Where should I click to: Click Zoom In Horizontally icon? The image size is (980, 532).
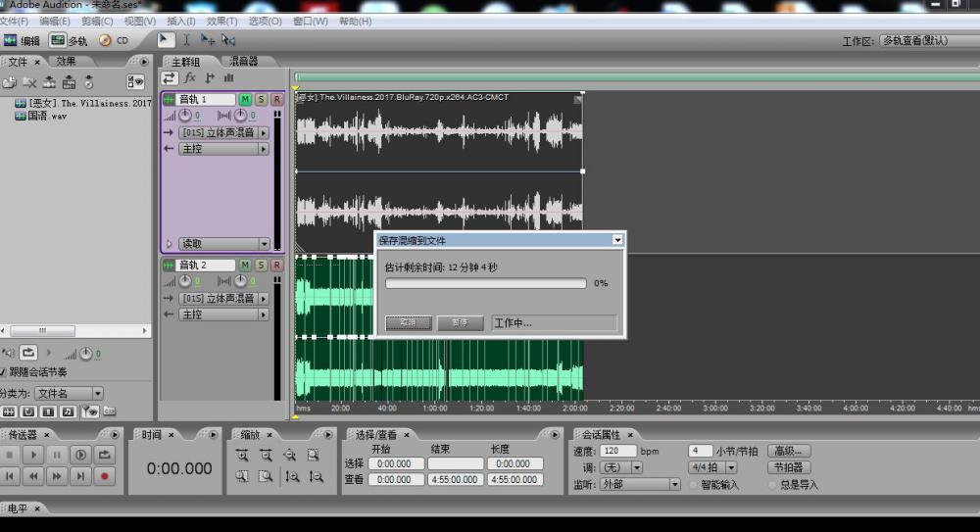[x=242, y=456]
